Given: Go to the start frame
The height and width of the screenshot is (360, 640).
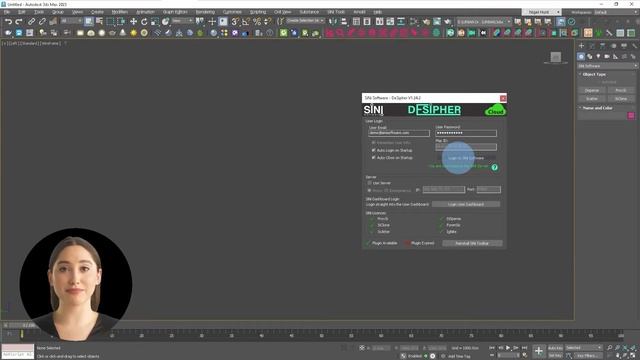Looking at the screenshot, I should tap(491, 348).
